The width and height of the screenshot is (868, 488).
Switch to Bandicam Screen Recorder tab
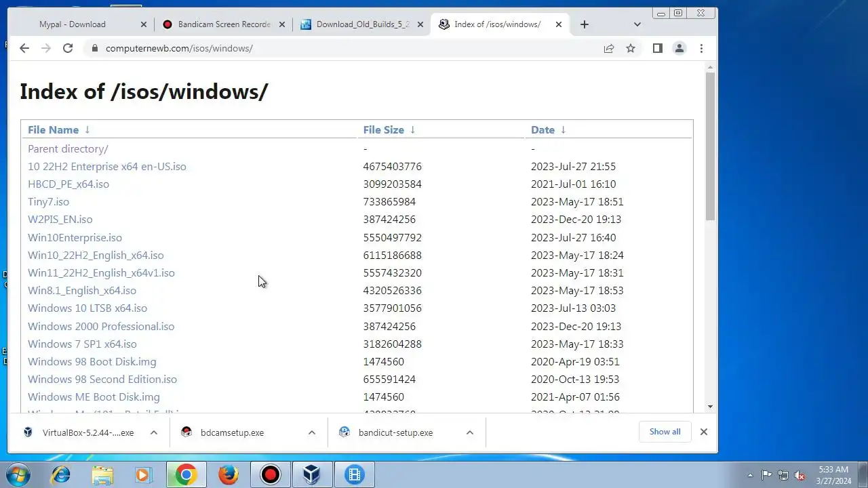(x=224, y=24)
